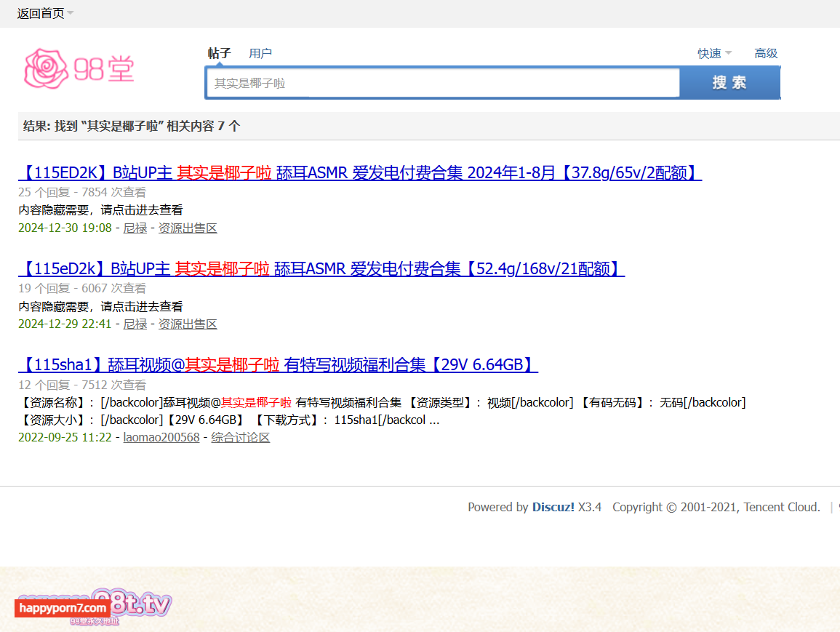Focus the search keyword input box
Viewport: 840px width, 632px height.
coord(442,83)
